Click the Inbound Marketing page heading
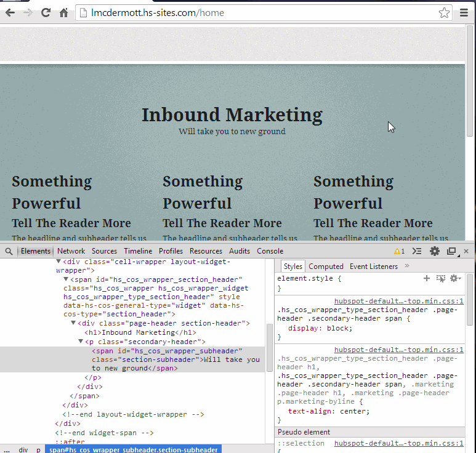476x453 pixels. point(232,115)
